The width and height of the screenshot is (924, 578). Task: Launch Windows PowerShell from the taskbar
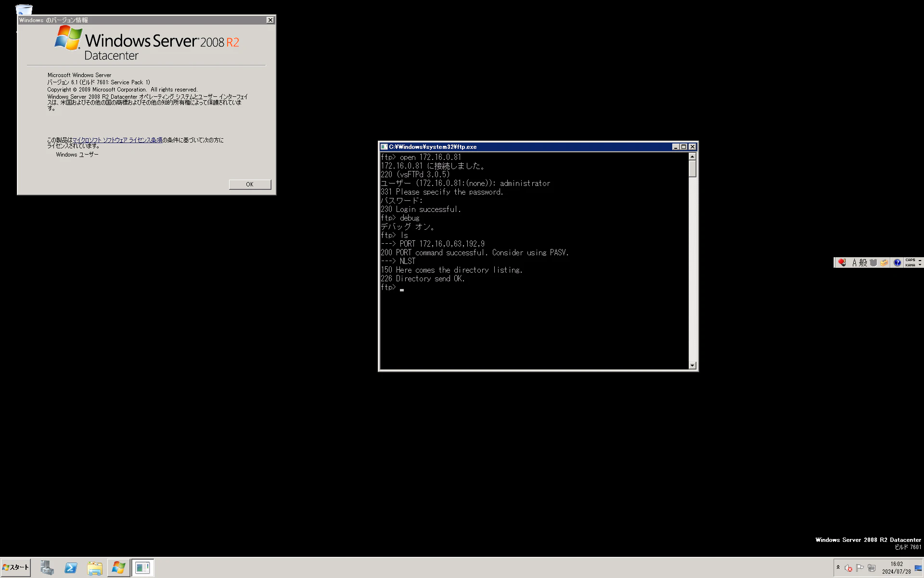(x=71, y=568)
